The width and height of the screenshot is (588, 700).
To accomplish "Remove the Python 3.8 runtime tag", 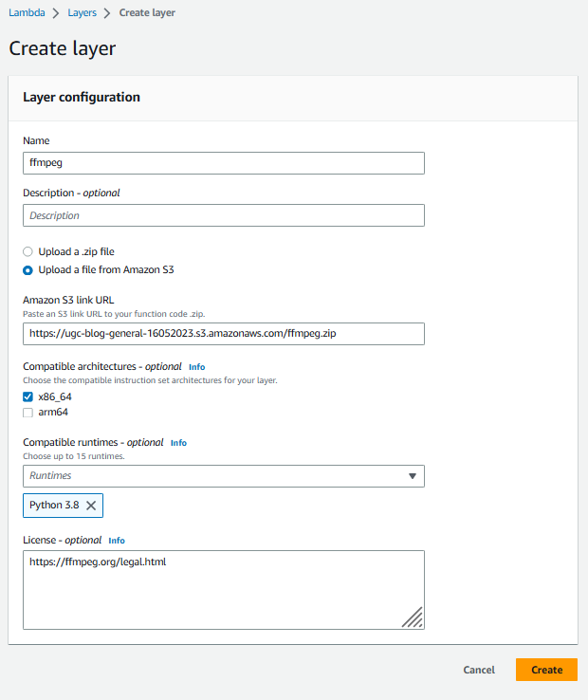I will point(91,506).
